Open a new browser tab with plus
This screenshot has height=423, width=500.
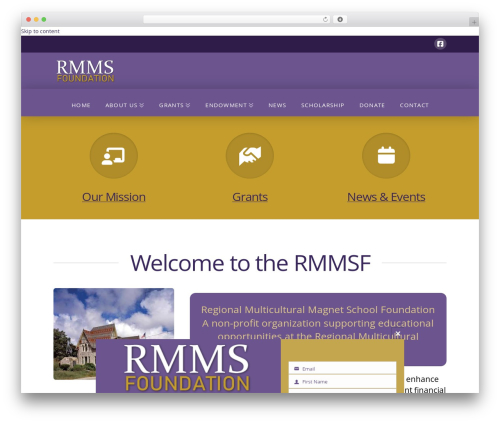pos(474,22)
